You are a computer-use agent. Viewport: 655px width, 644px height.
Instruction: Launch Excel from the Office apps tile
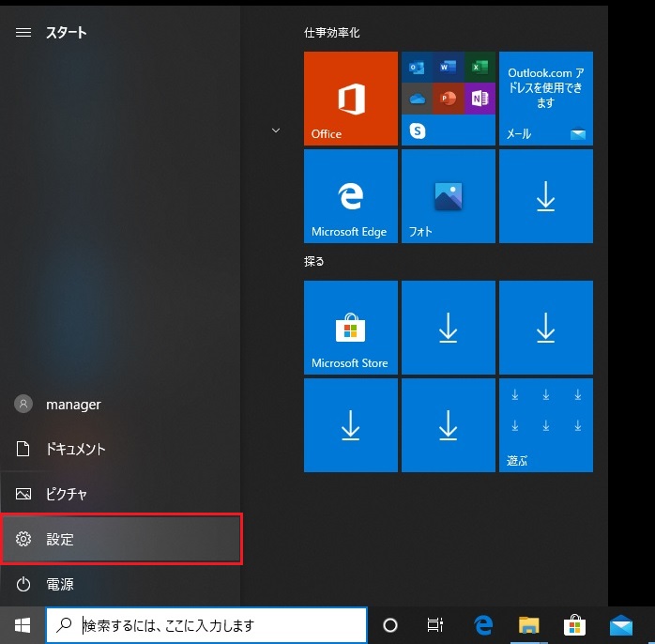(x=480, y=67)
